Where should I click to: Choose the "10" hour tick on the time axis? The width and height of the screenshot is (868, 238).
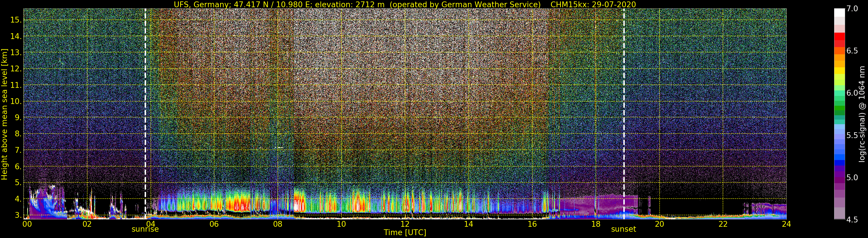(x=341, y=224)
